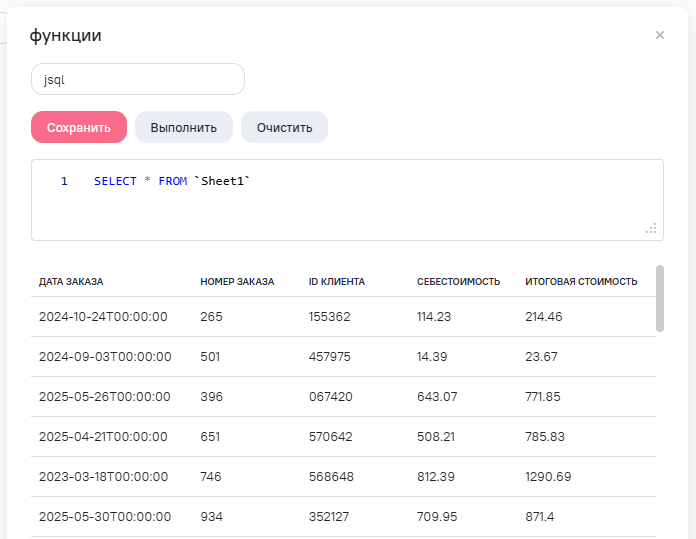Click order number 501 cell
Viewport: 696px width, 539px height.
211,357
